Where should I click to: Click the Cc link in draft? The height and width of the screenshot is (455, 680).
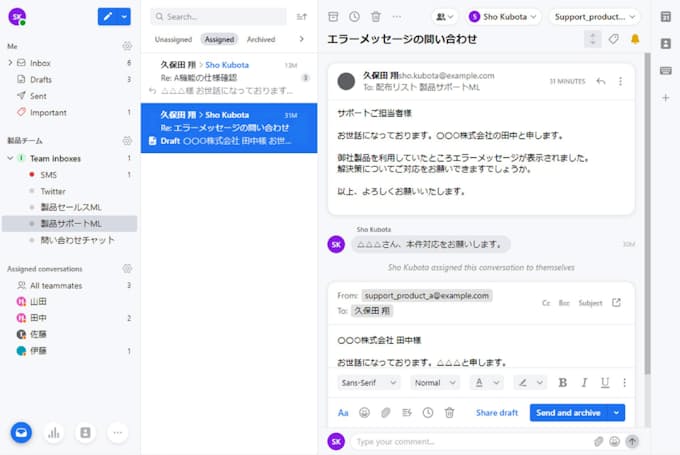546,303
